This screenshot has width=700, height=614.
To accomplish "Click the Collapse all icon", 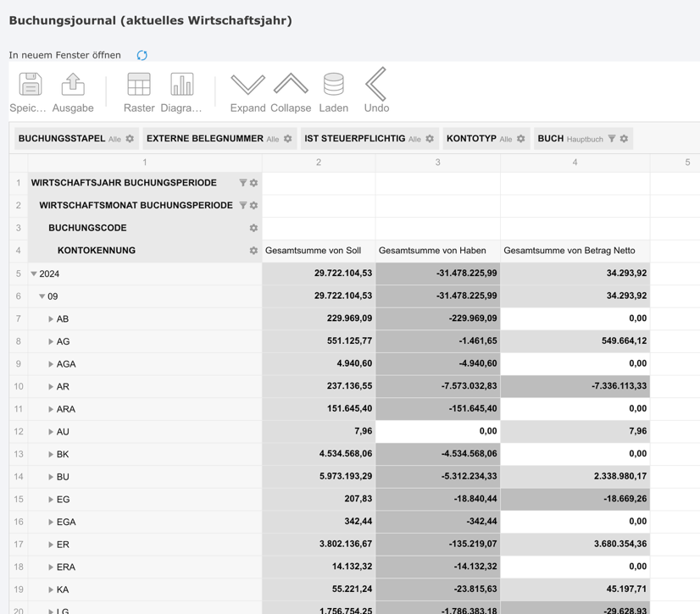I will click(x=291, y=85).
